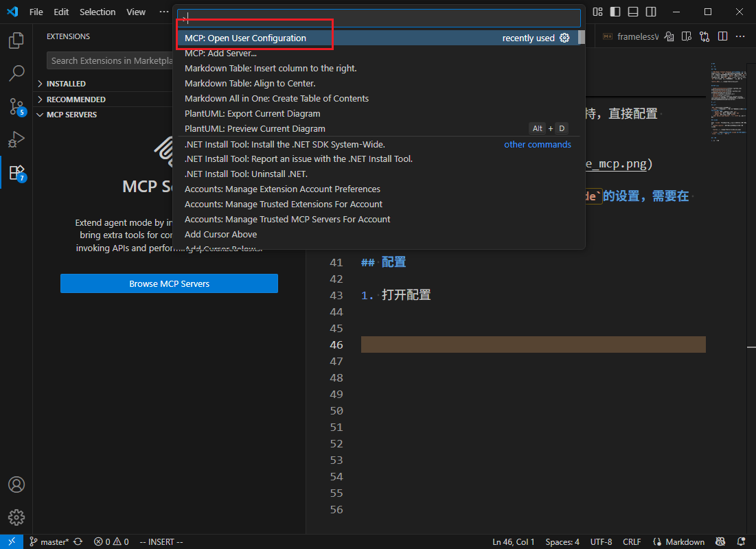756x549 pixels.
Task: Click the editor minimap
Action: tap(728, 101)
